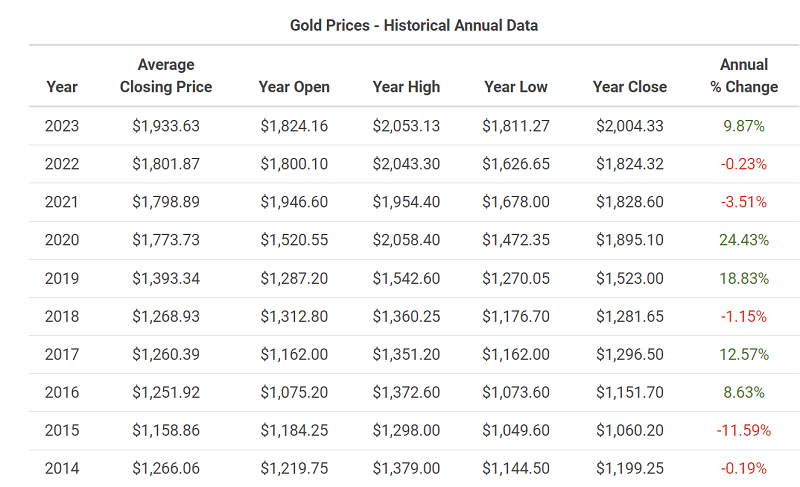
Task: Select the 2018 year close $1,281.65
Action: [x=630, y=316]
